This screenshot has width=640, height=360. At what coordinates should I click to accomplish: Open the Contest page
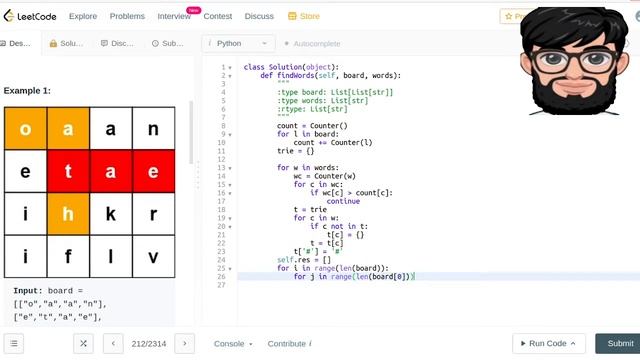click(x=218, y=16)
